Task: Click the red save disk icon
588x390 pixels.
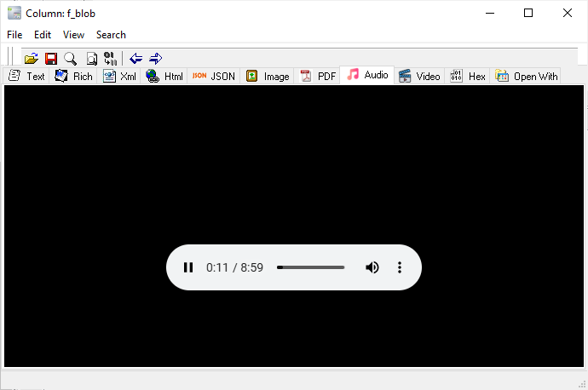Action: (51, 58)
